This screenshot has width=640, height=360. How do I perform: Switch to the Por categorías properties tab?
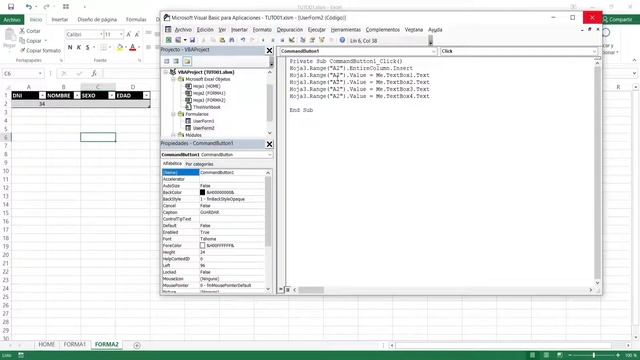[x=199, y=164]
